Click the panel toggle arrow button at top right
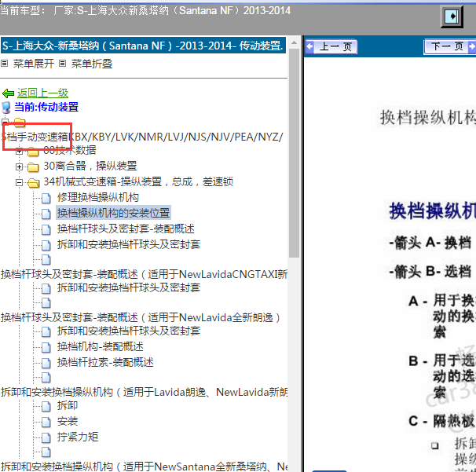This screenshot has height=472, width=476. coord(452,16)
